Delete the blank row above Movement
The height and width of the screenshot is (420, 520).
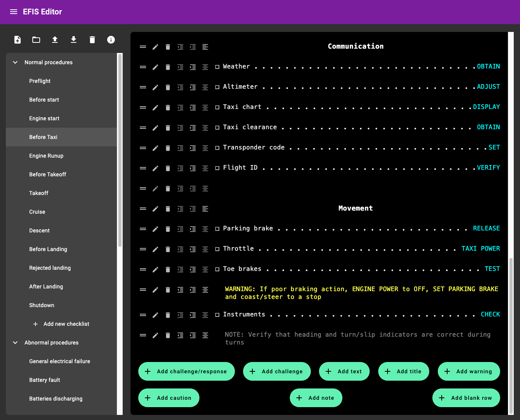168,188
